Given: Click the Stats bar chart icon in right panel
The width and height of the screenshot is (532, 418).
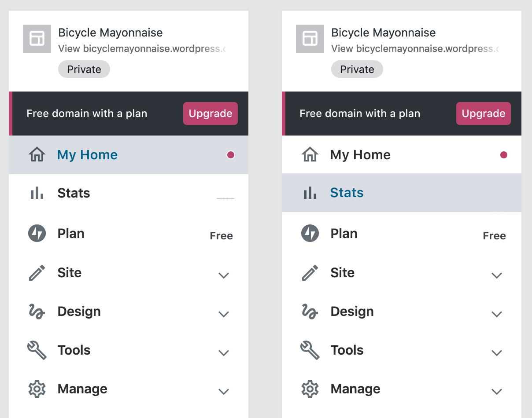Looking at the screenshot, I should 310,193.
